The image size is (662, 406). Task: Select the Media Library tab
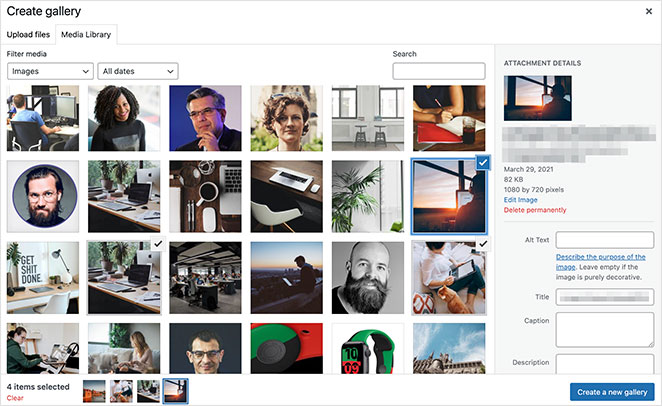coord(87,35)
